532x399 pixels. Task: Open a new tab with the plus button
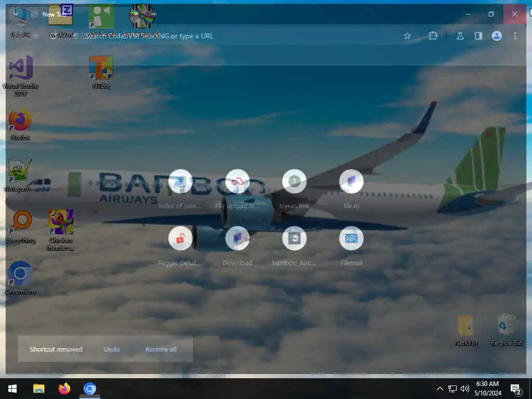[x=154, y=14]
